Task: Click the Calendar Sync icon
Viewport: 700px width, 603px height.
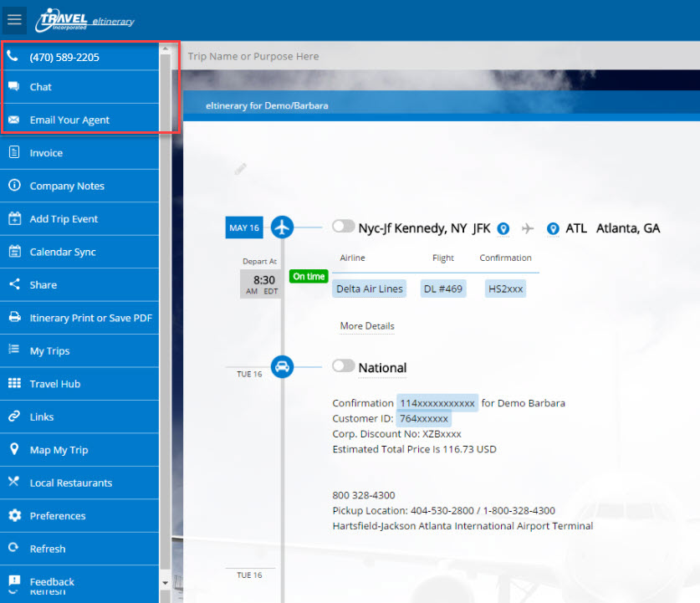Action: [15, 251]
